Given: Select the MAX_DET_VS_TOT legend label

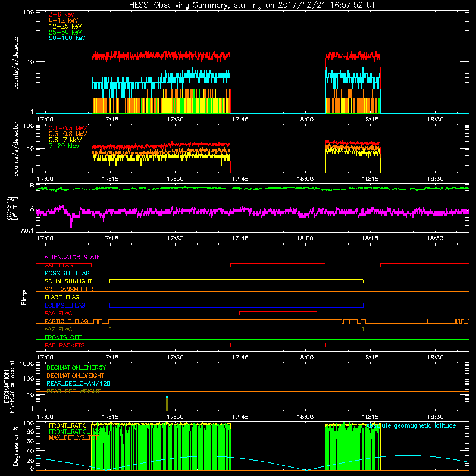Looking at the screenshot, I should (x=74, y=437).
